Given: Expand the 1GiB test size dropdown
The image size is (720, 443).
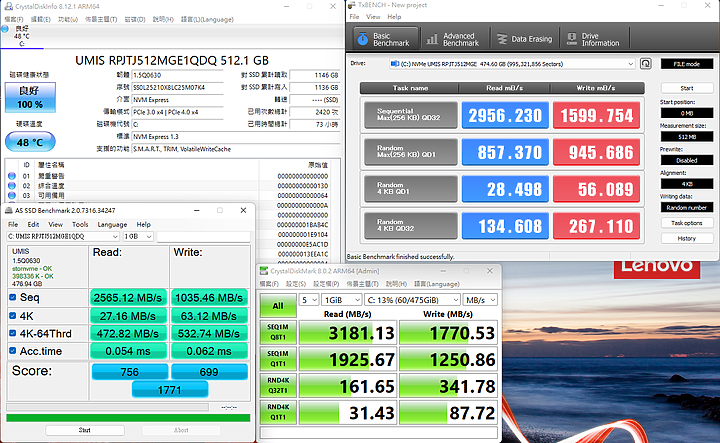Looking at the screenshot, I should (x=341, y=300).
